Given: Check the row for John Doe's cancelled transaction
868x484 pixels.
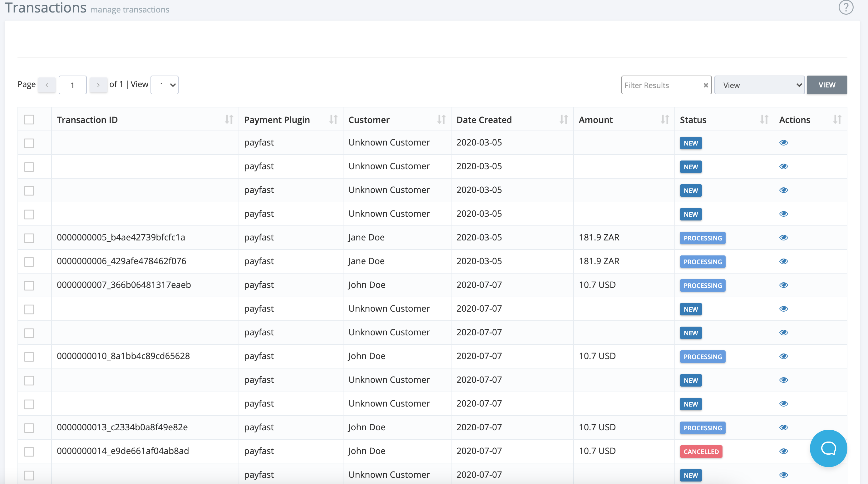Looking at the screenshot, I should pos(29,452).
